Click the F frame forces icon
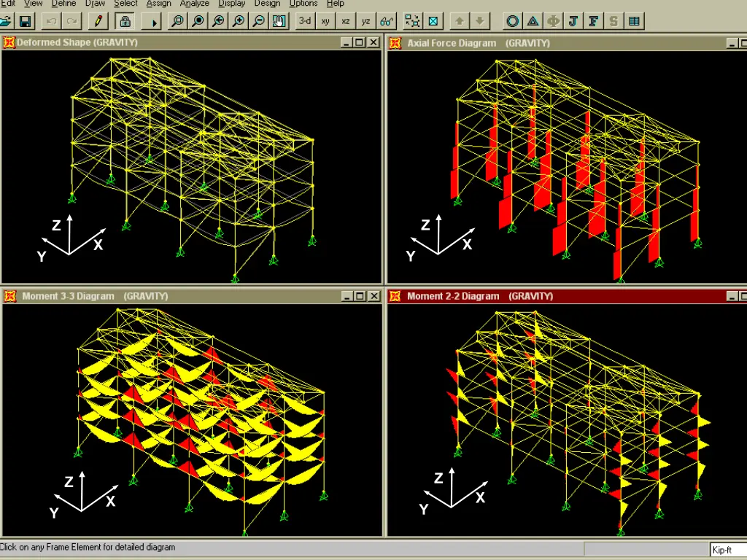The image size is (747, 560). (594, 21)
